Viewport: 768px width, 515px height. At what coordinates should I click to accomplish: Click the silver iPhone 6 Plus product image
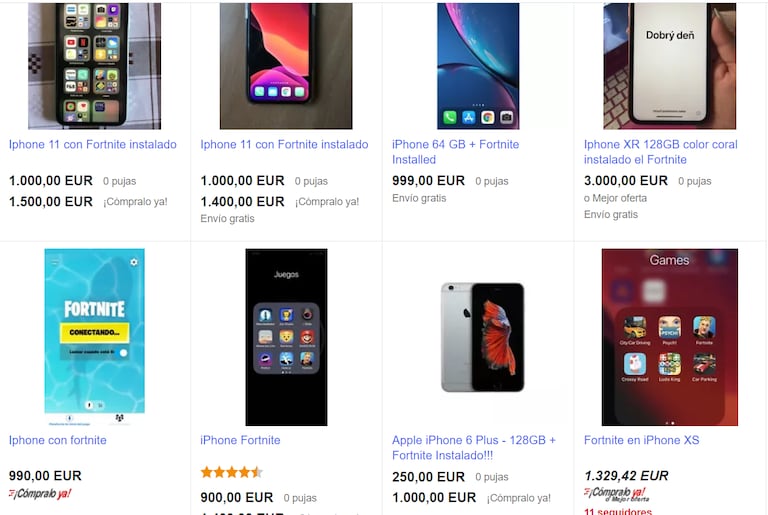coord(482,337)
